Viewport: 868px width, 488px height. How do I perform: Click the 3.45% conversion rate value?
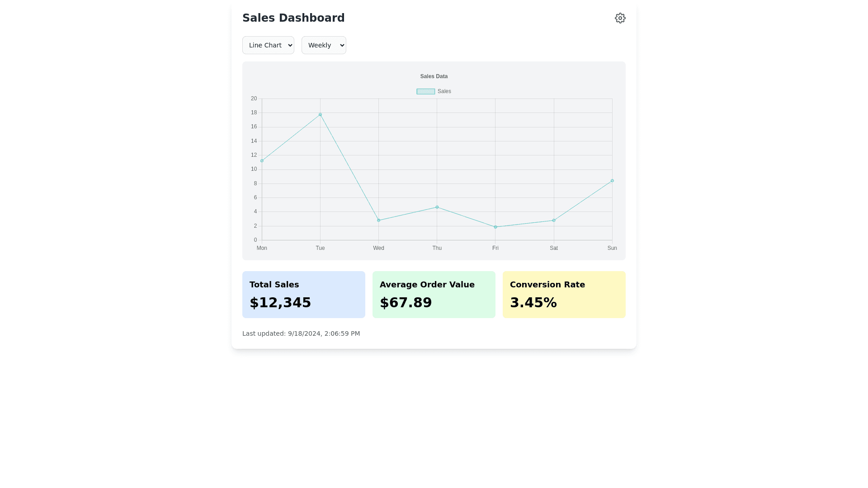click(533, 303)
